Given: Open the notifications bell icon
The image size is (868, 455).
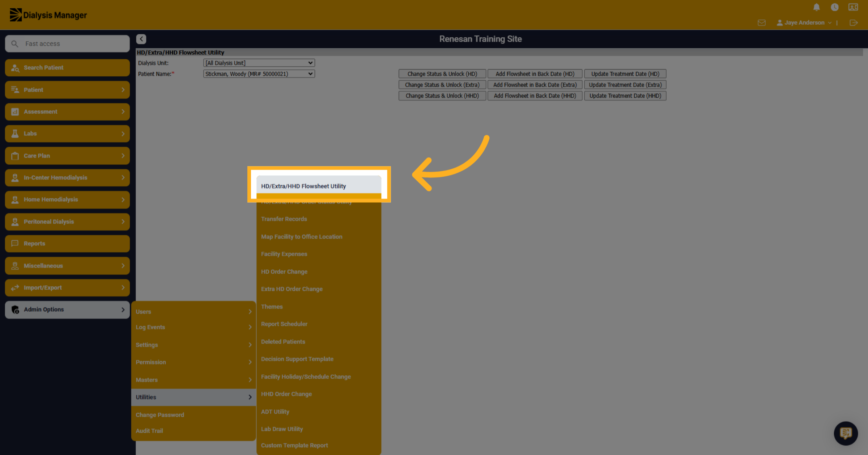Looking at the screenshot, I should pos(816,7).
